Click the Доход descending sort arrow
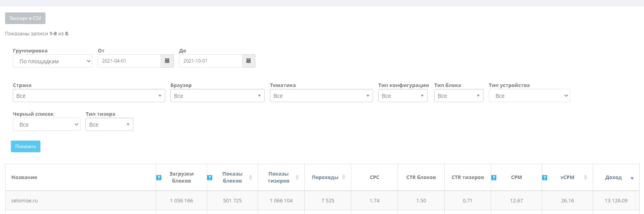The width and height of the screenshot is (644, 214). (632, 178)
